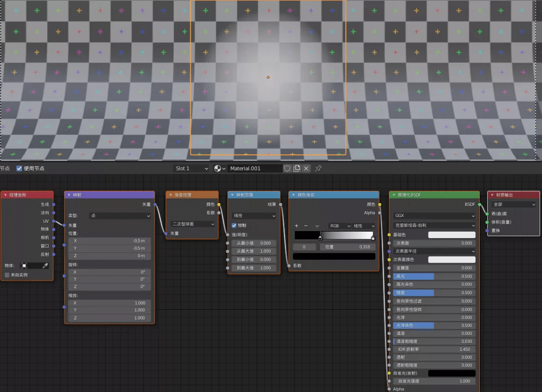Enable the 来自实例 checkbox
542x392 pixels.
pos(7,275)
